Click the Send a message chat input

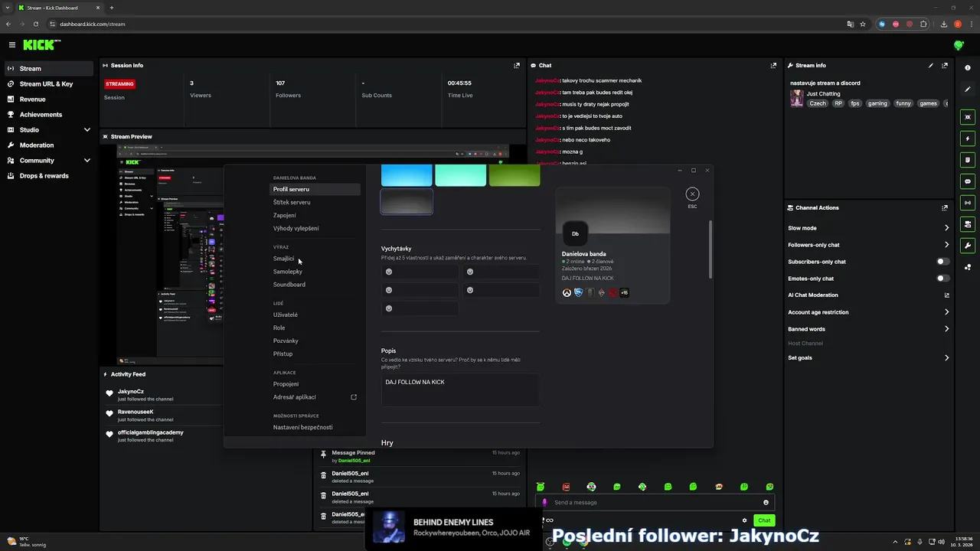pyautogui.click(x=655, y=503)
